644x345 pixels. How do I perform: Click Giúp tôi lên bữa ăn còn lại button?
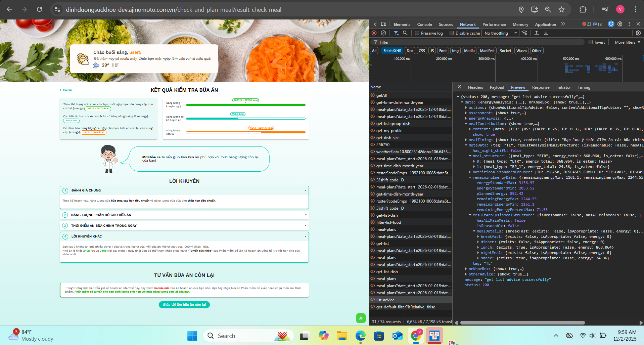click(x=184, y=304)
